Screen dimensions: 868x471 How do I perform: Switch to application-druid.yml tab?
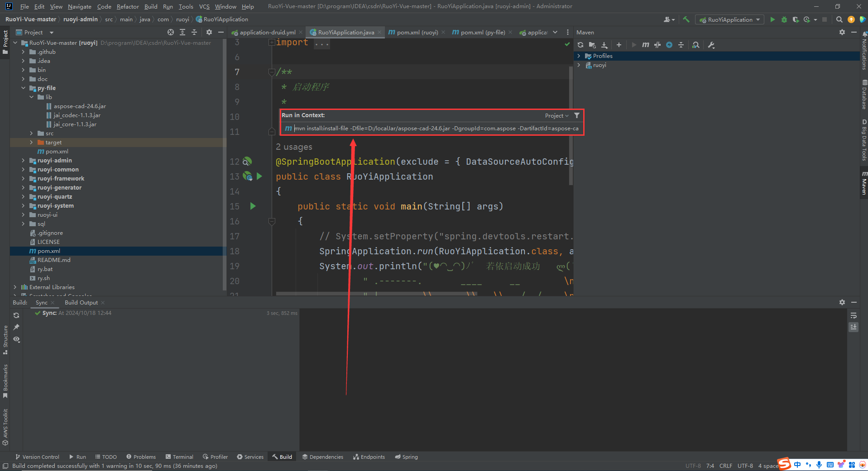pos(267,32)
